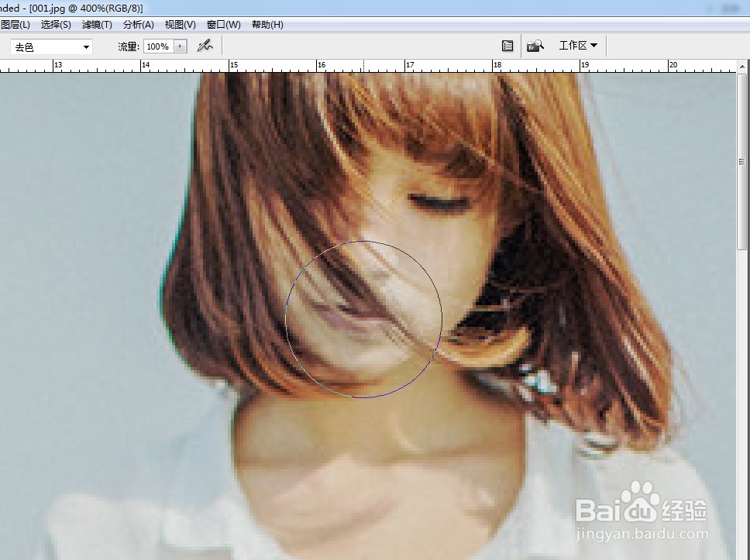The image size is (750, 560).
Task: Toggle the airbrush option icon
Action: (x=205, y=46)
